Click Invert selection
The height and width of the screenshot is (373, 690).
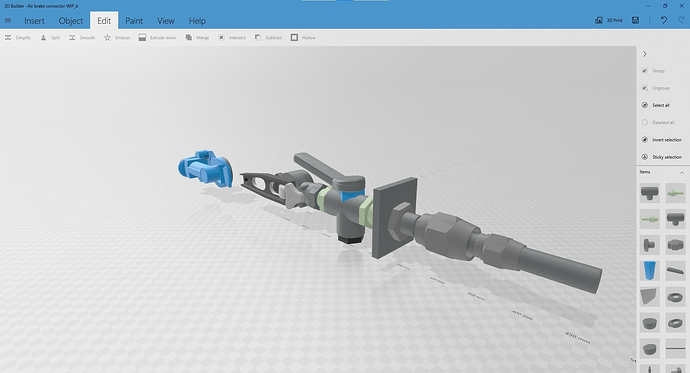pyautogui.click(x=661, y=140)
